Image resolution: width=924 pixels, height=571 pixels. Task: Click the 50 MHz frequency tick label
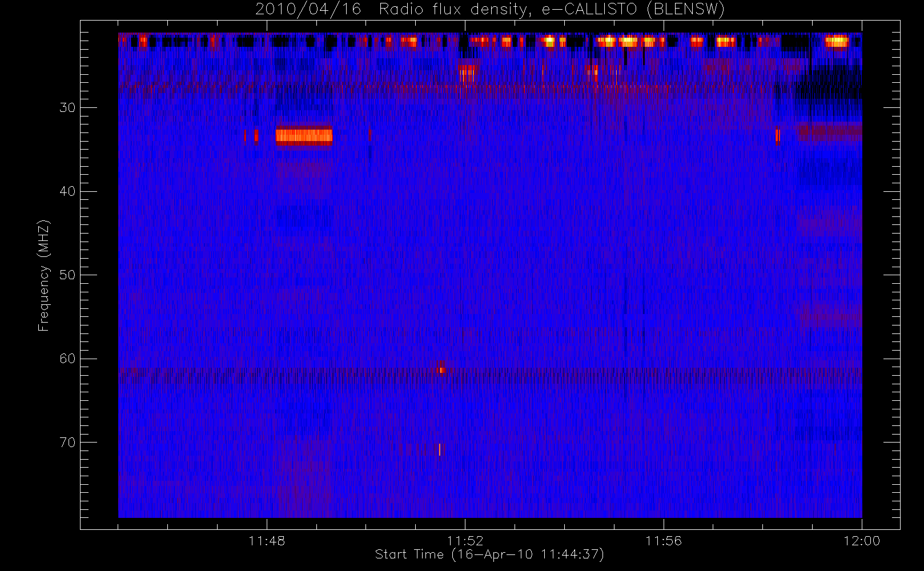(67, 275)
